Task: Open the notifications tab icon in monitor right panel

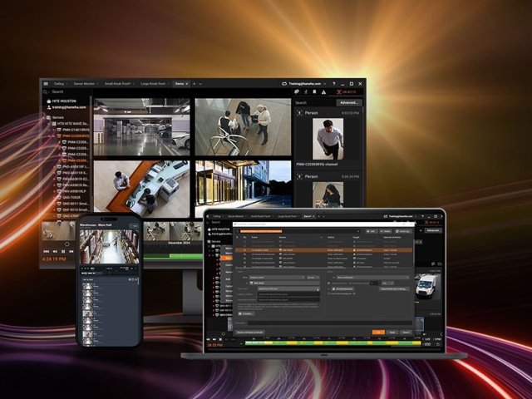Action: [297, 92]
